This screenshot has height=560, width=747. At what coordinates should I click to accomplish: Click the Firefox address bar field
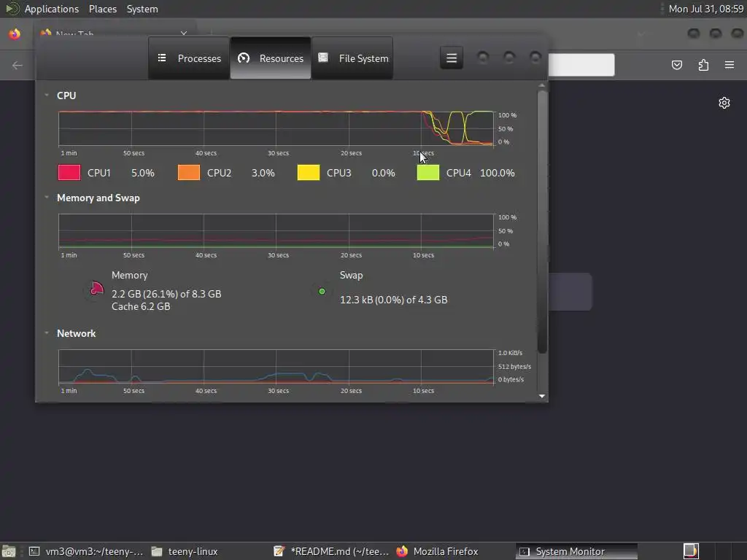pyautogui.click(x=581, y=65)
